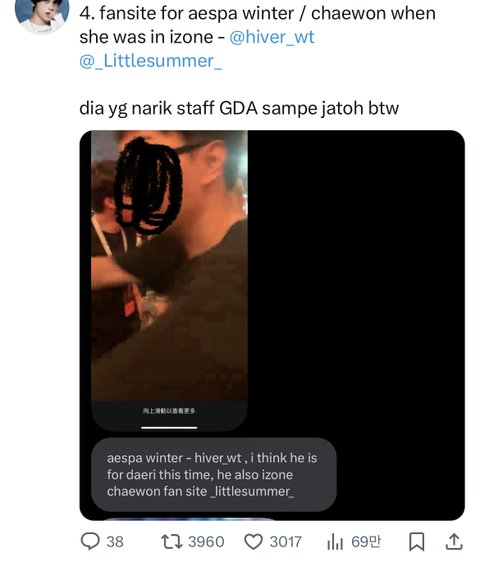The width and height of the screenshot is (480, 562).
Task: Open the reply comment icon
Action: tap(90, 541)
